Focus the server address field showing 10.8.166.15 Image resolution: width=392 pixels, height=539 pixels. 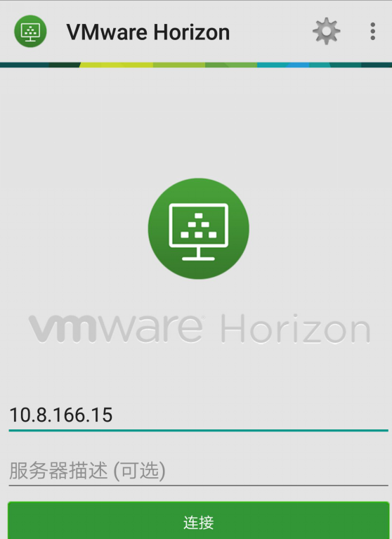coord(199,415)
